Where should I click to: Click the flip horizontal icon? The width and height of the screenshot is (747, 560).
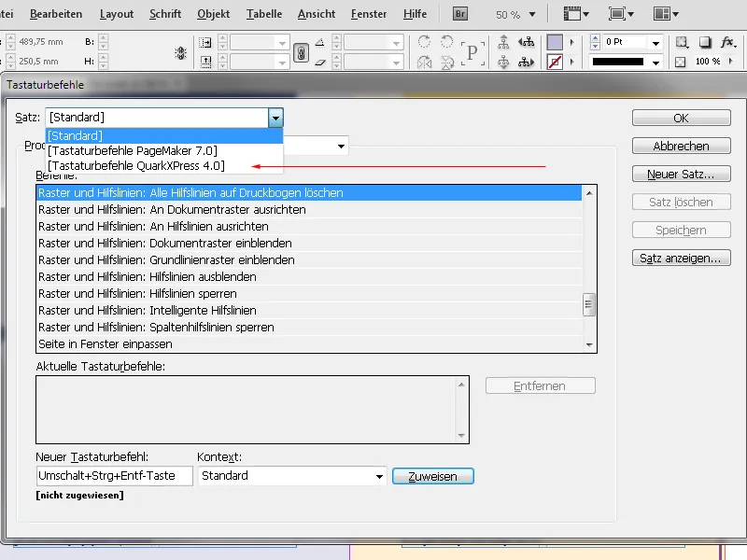(424, 62)
